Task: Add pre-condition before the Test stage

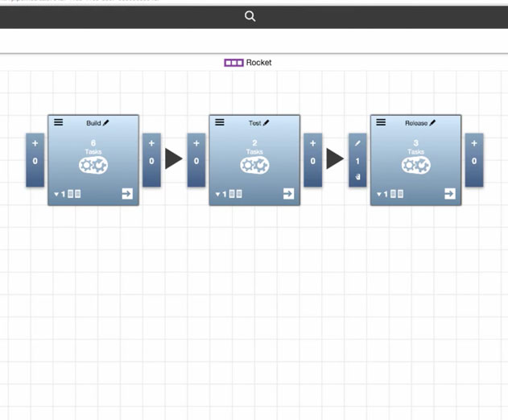Action: (196, 143)
